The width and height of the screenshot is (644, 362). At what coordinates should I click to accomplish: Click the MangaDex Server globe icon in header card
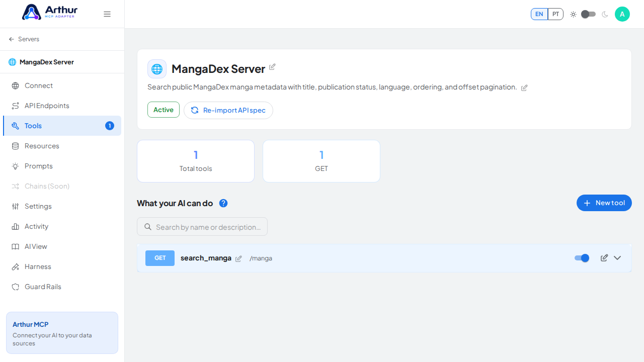coord(157,69)
